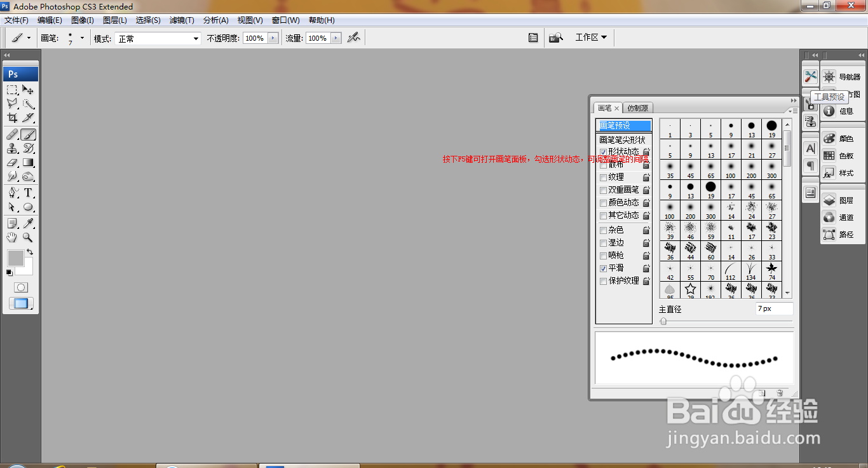Open the Info panel

[x=839, y=111]
